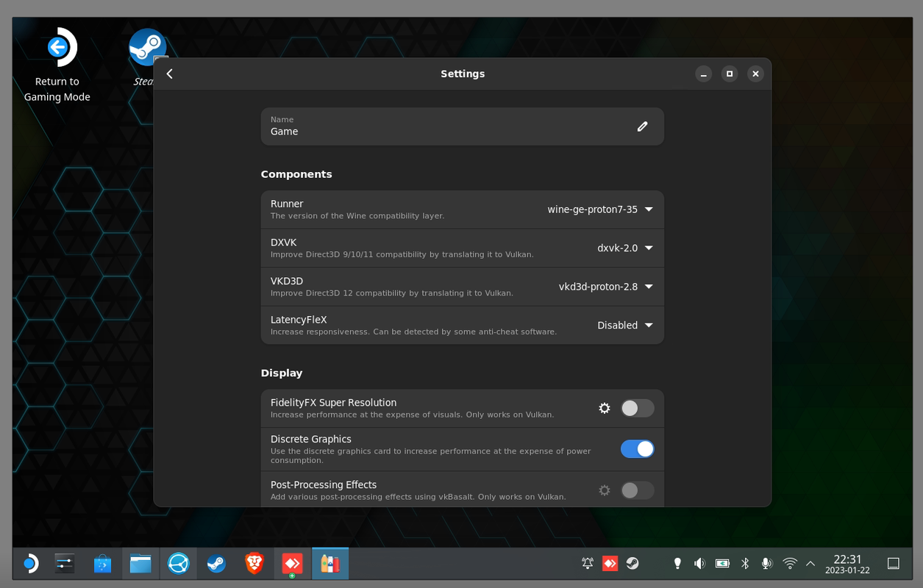Image resolution: width=923 pixels, height=588 pixels.
Task: Click the Steam system tray icon
Action: click(x=632, y=564)
